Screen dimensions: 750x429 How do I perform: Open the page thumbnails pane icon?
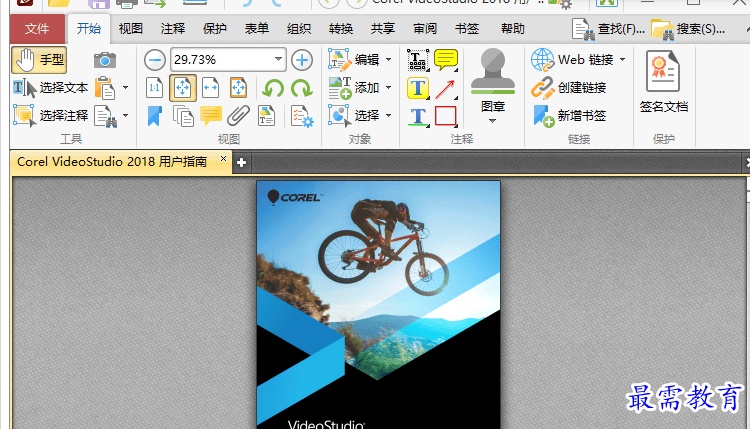pos(183,116)
